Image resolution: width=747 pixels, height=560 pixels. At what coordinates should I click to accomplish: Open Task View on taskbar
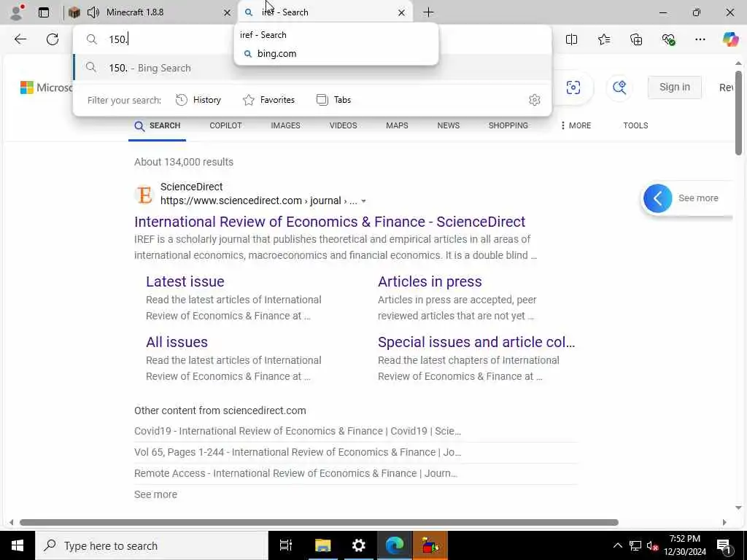[x=286, y=545]
